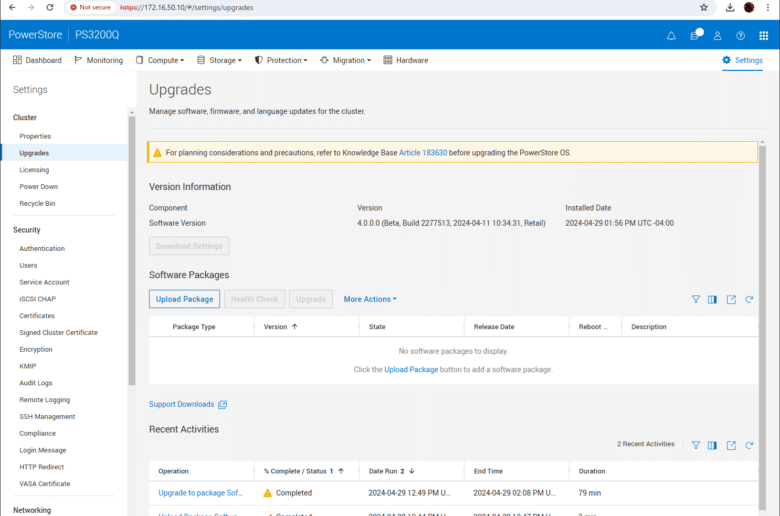Reload the browser page
This screenshot has width=780, height=516.
[x=50, y=7]
